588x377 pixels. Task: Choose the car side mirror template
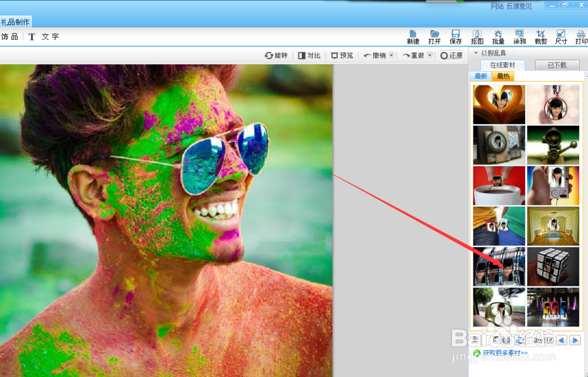point(499,307)
